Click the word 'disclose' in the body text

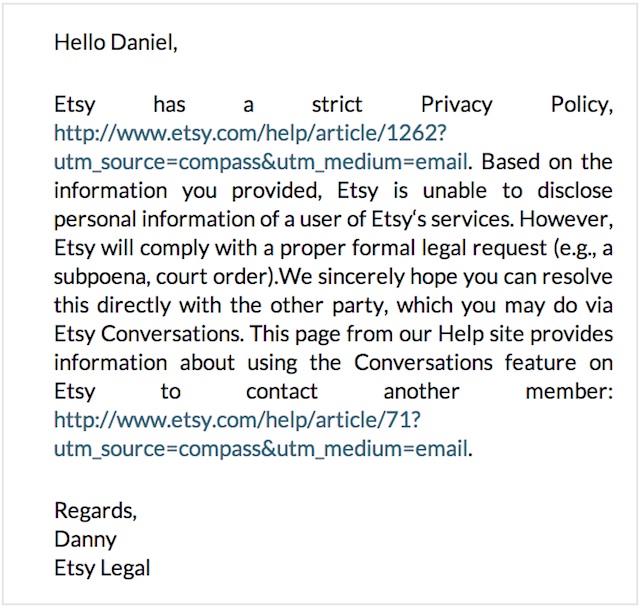point(575,191)
